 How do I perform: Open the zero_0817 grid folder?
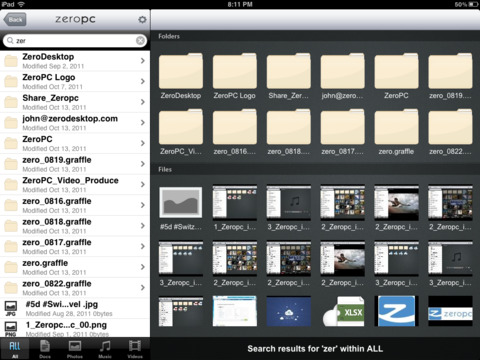342,132
